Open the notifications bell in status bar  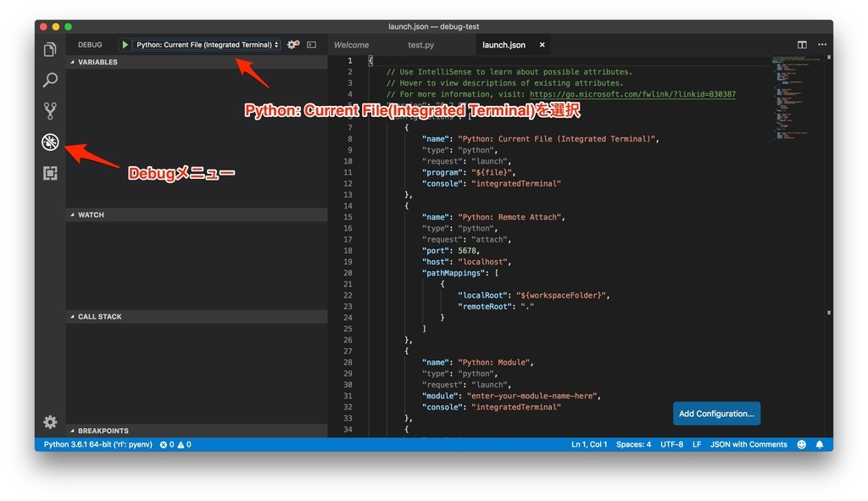[820, 444]
